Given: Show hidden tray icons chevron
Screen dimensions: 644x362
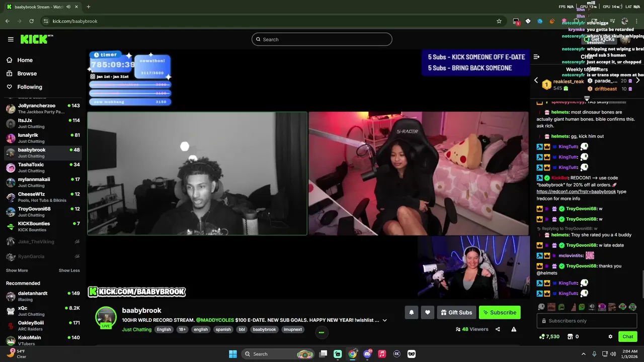Looking at the screenshot, I should tap(584, 354).
